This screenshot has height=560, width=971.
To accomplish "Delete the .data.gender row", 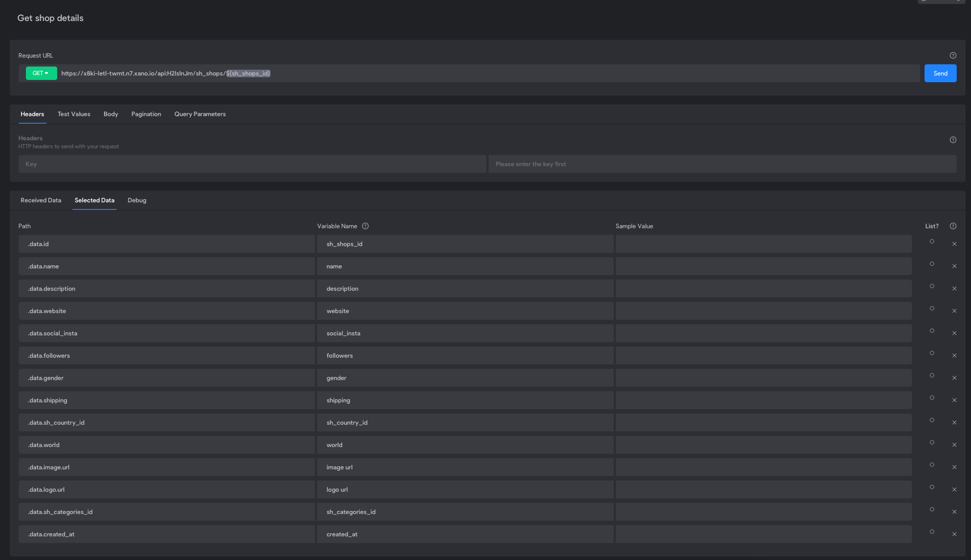I will [954, 378].
